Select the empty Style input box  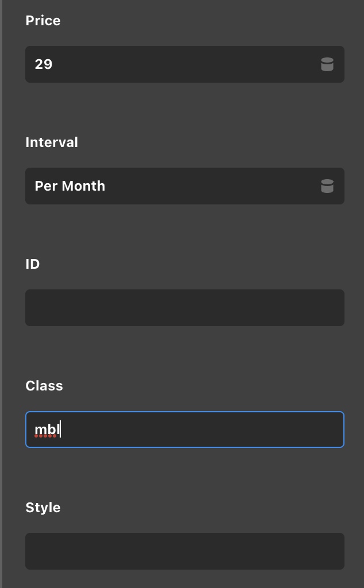pos(185,551)
